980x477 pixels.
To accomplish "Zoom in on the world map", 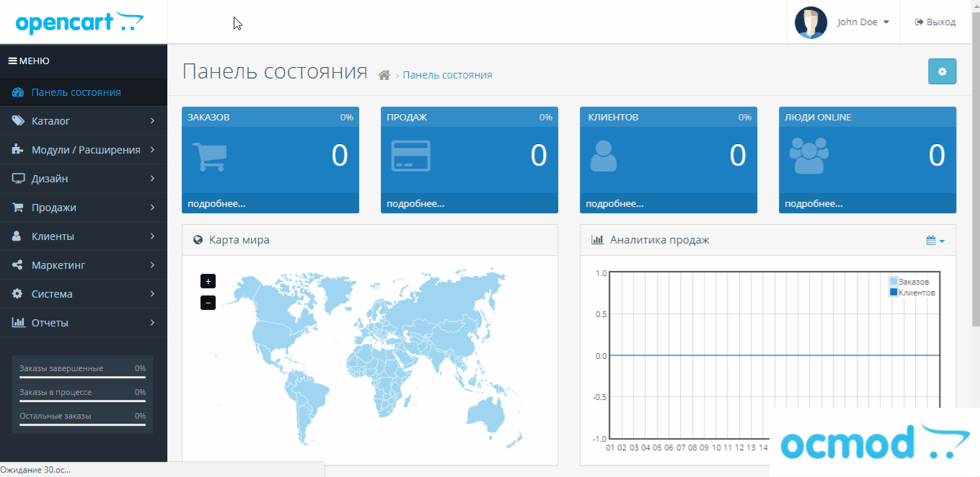I will (208, 281).
